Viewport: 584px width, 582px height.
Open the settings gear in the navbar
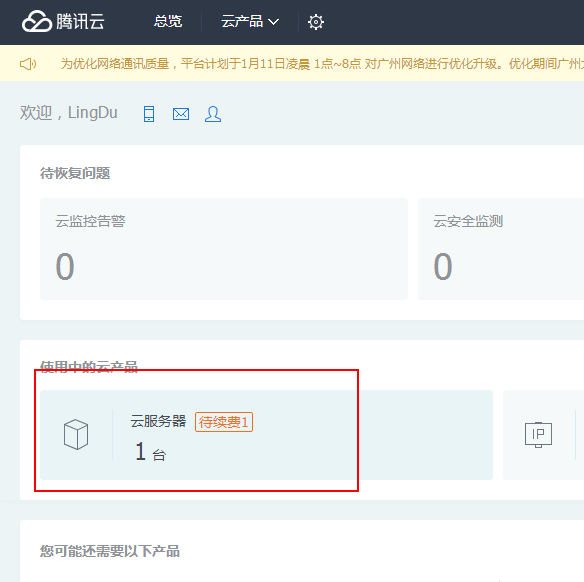315,22
